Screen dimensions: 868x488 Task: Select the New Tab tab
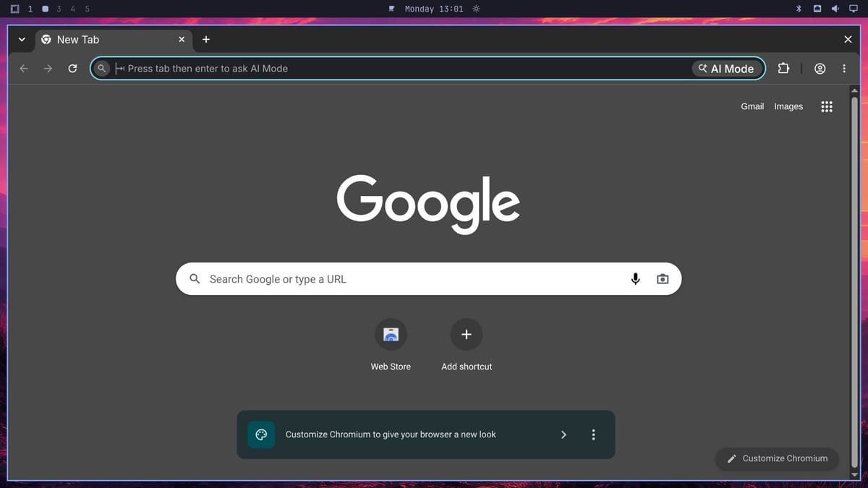point(114,40)
